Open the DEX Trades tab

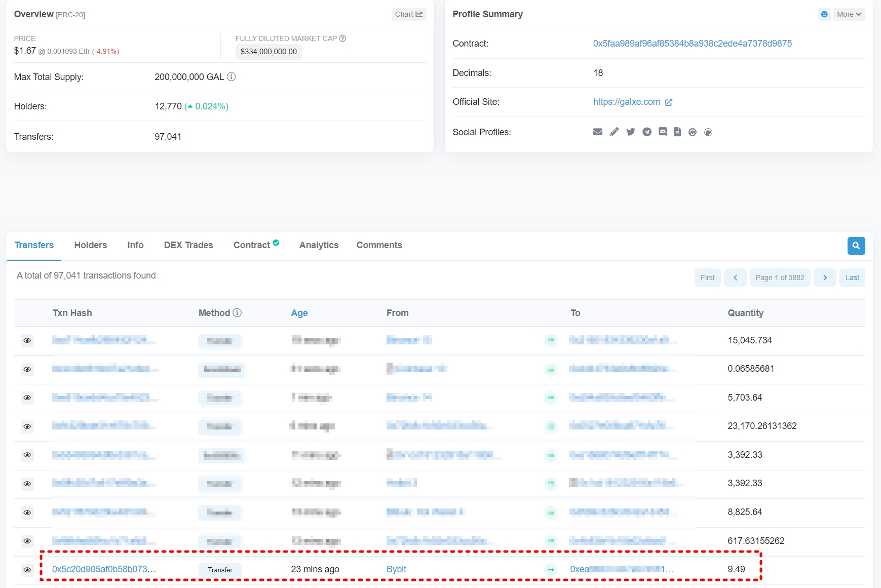(188, 245)
